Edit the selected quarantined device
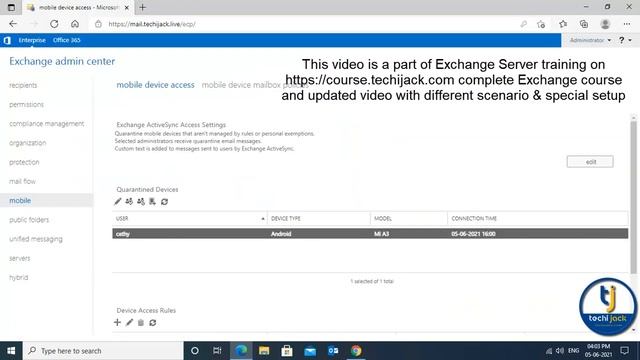 (x=118, y=201)
